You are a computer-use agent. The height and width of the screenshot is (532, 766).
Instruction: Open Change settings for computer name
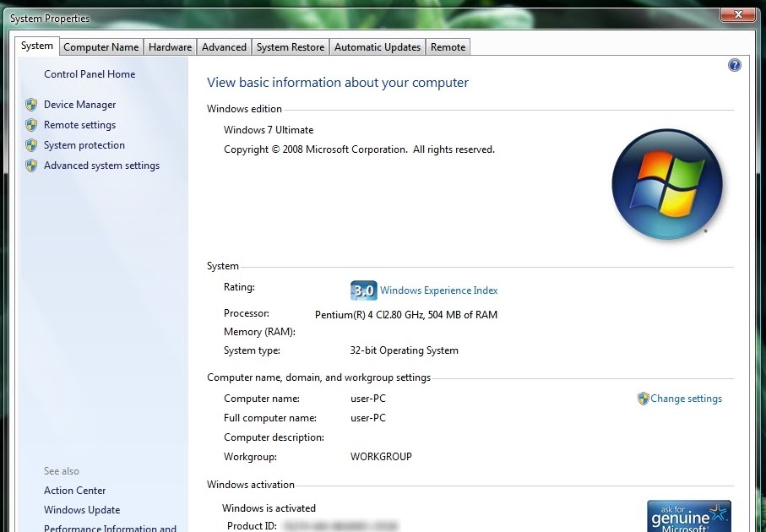686,398
